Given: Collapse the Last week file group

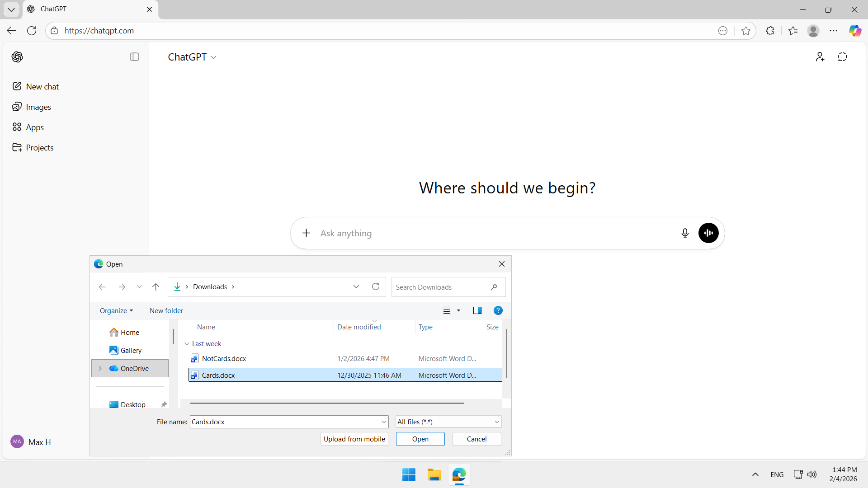Looking at the screenshot, I should click(187, 344).
